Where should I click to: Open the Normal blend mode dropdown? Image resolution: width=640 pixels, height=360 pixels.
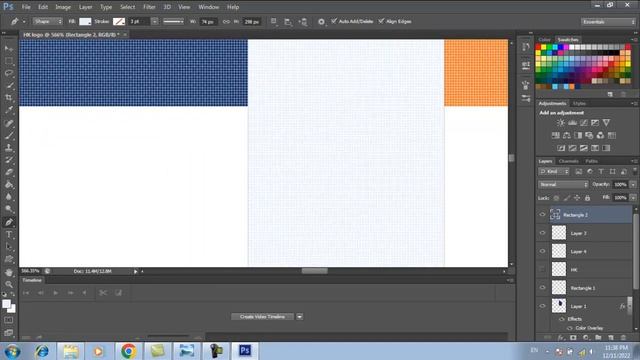563,184
